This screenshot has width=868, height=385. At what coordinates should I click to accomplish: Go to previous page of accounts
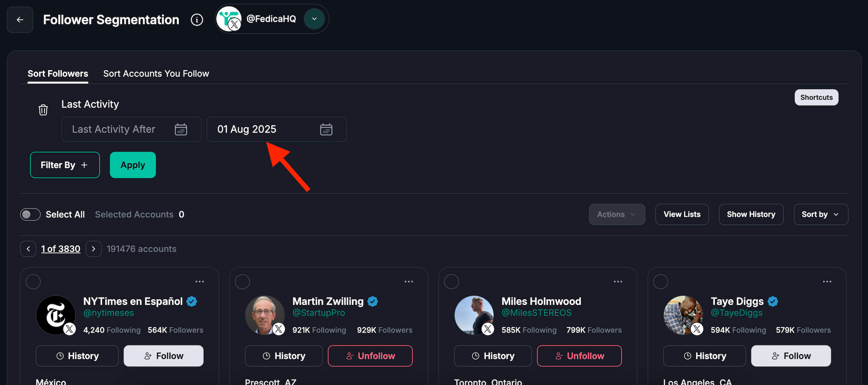click(x=28, y=249)
